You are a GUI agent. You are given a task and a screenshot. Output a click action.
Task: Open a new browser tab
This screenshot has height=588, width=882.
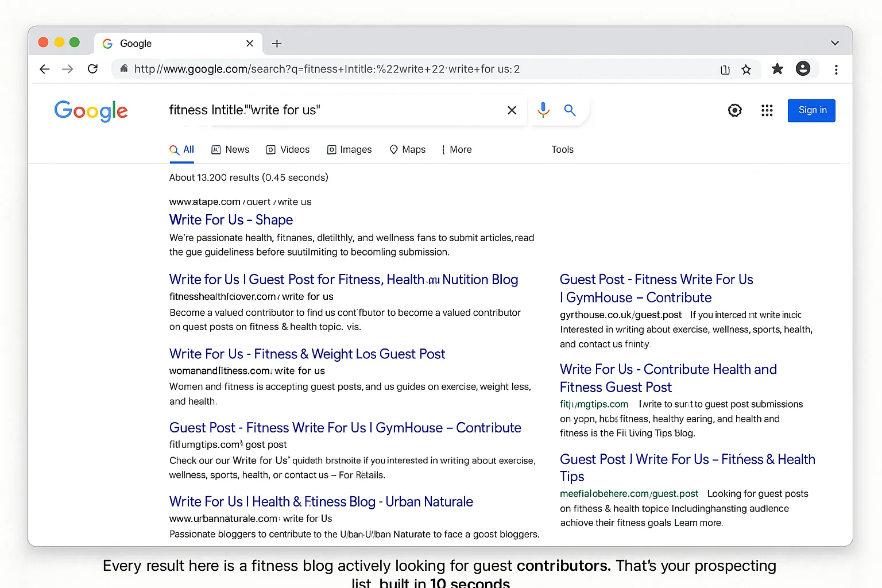[277, 43]
